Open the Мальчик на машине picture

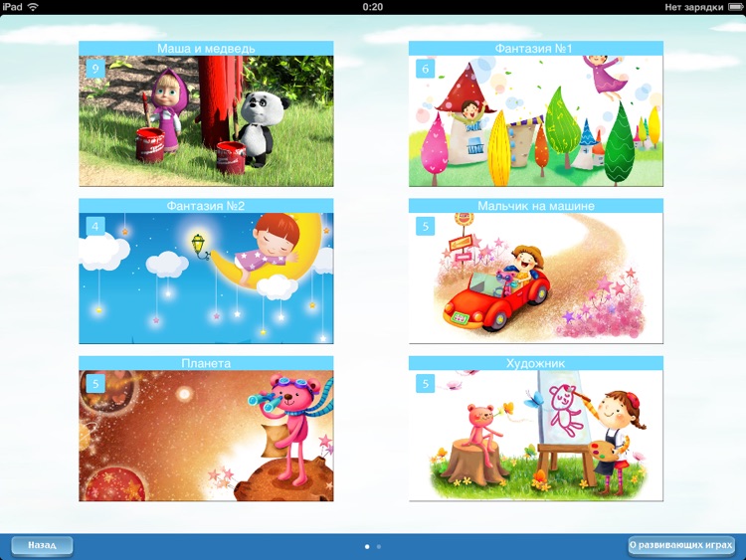[536, 279]
